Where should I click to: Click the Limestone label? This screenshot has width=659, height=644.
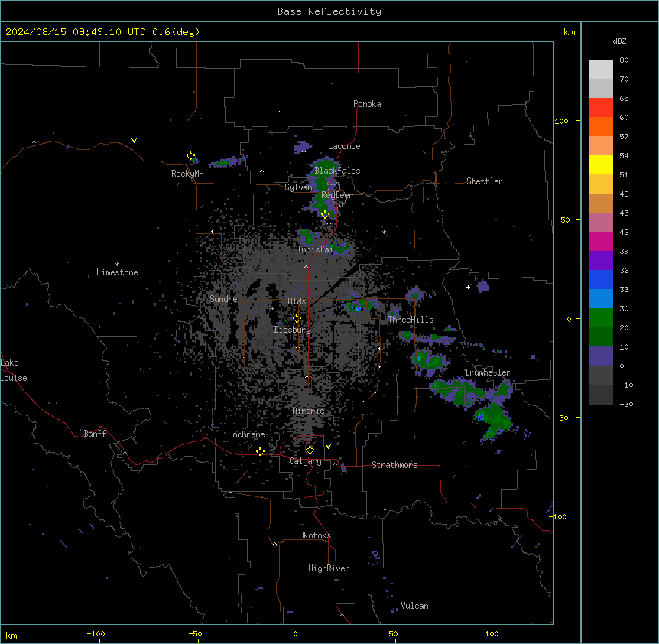[x=117, y=272]
